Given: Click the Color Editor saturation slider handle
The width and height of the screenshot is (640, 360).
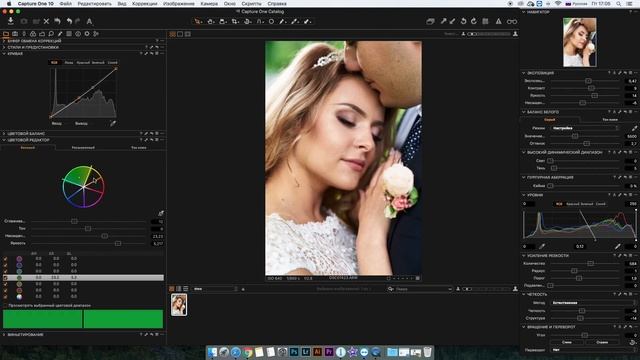Looking at the screenshot, I should (x=104, y=236).
